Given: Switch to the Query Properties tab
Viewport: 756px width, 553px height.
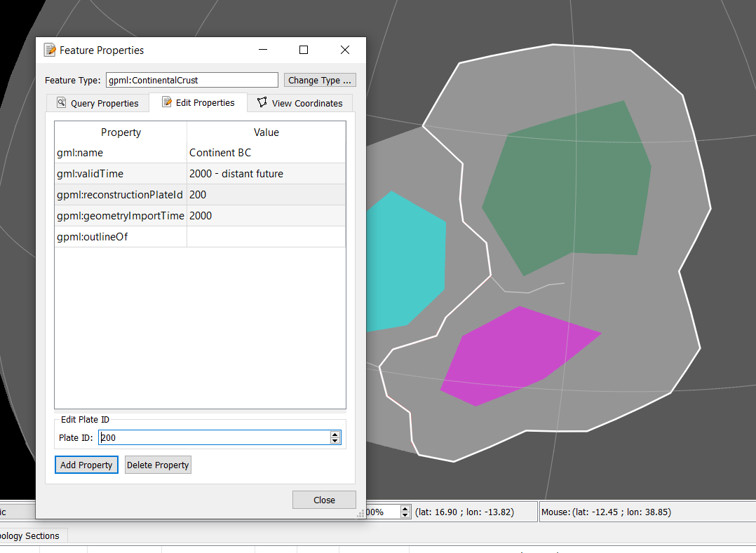Looking at the screenshot, I should tap(98, 103).
